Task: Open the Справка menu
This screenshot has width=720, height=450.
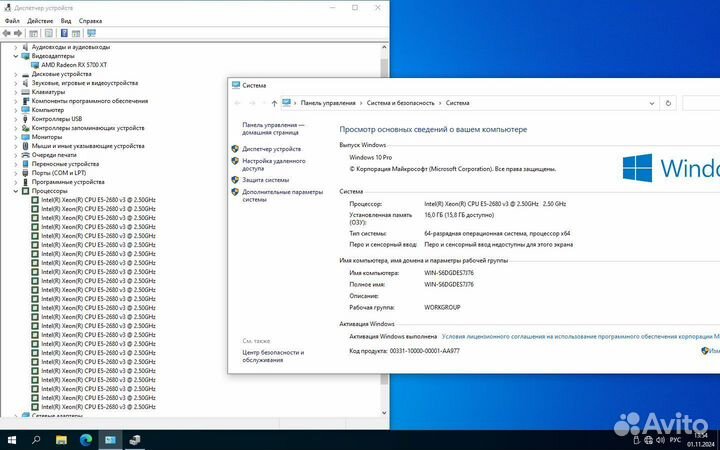Action: pyautogui.click(x=90, y=21)
